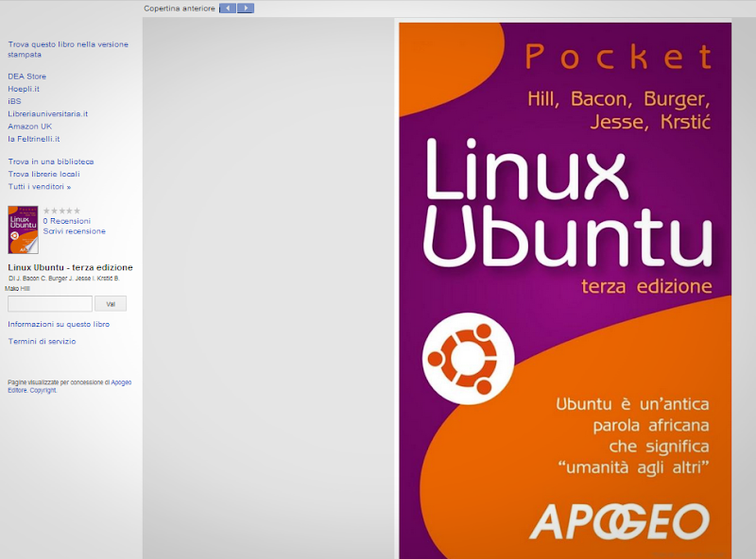Open 'Trova librerie locali'
This screenshot has height=559, width=756.
pyautogui.click(x=43, y=174)
